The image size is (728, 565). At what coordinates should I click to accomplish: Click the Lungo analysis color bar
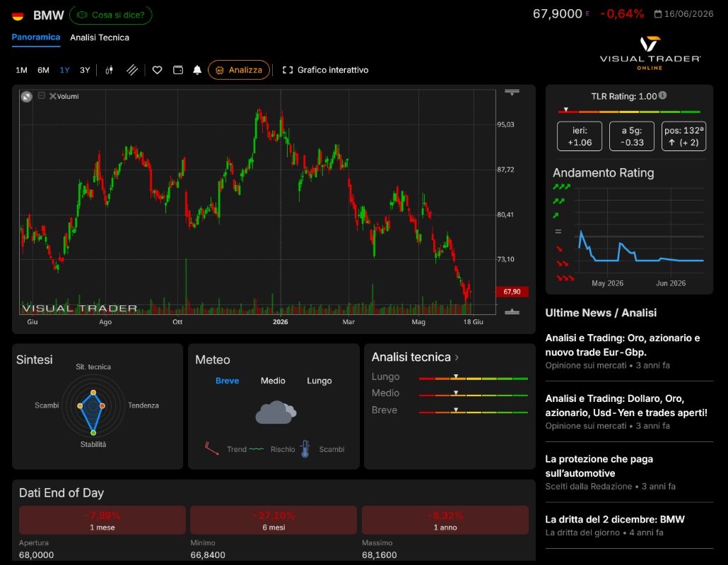(x=473, y=379)
